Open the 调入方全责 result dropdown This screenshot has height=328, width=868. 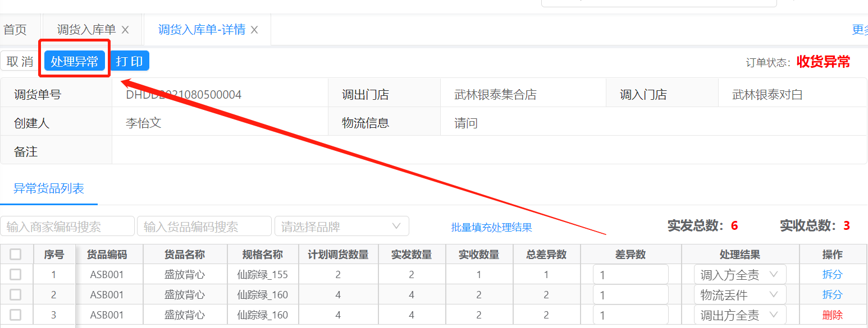coord(739,275)
